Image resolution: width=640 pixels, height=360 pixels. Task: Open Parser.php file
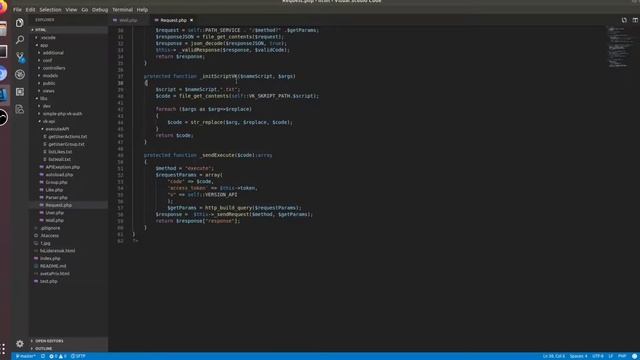pyautogui.click(x=56, y=198)
